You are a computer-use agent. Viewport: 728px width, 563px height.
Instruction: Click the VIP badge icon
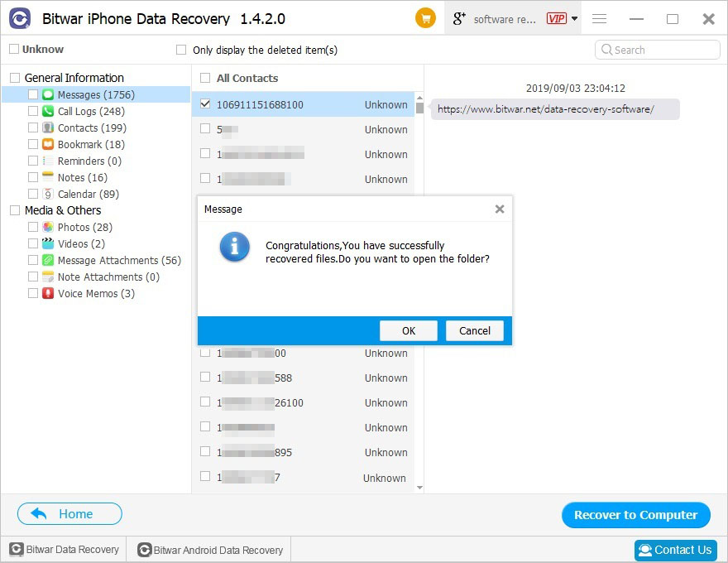click(556, 18)
